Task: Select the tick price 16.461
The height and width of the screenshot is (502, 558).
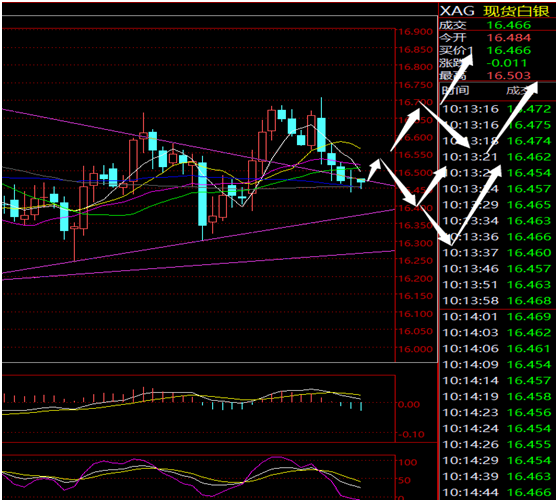Action: [x=529, y=349]
